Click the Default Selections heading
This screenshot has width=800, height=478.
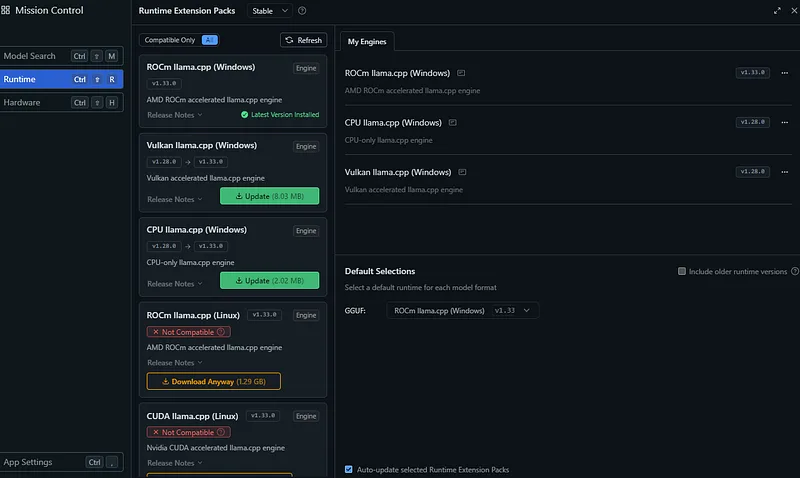[x=380, y=271]
